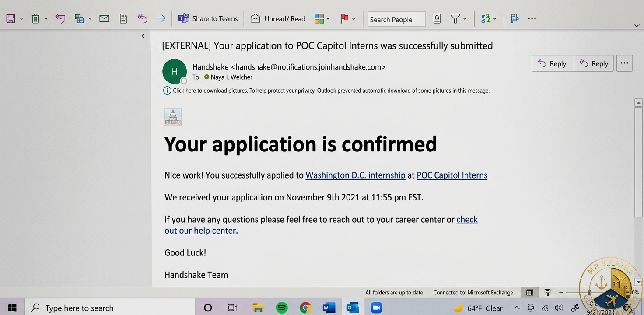Click the Capitol building image
The width and height of the screenshot is (644, 315).
[173, 117]
